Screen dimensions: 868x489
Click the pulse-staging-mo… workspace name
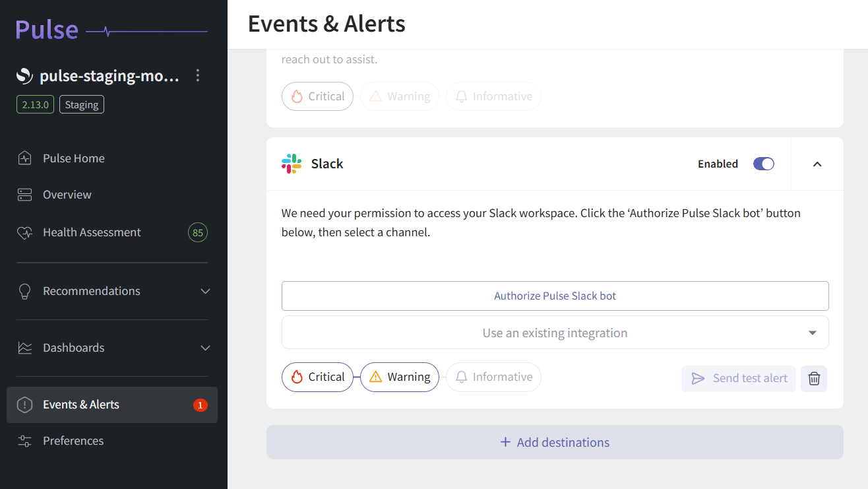click(x=109, y=76)
